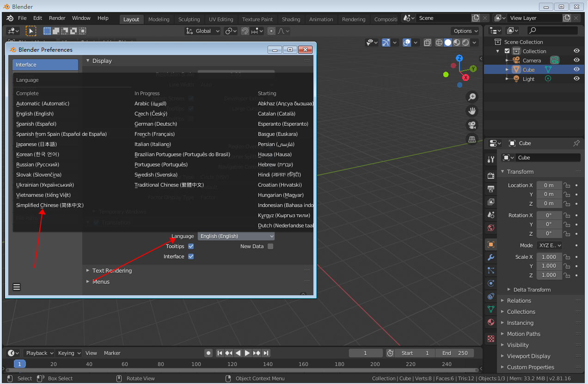Click the Play animation button
This screenshot has height=384, width=588.
click(x=247, y=353)
